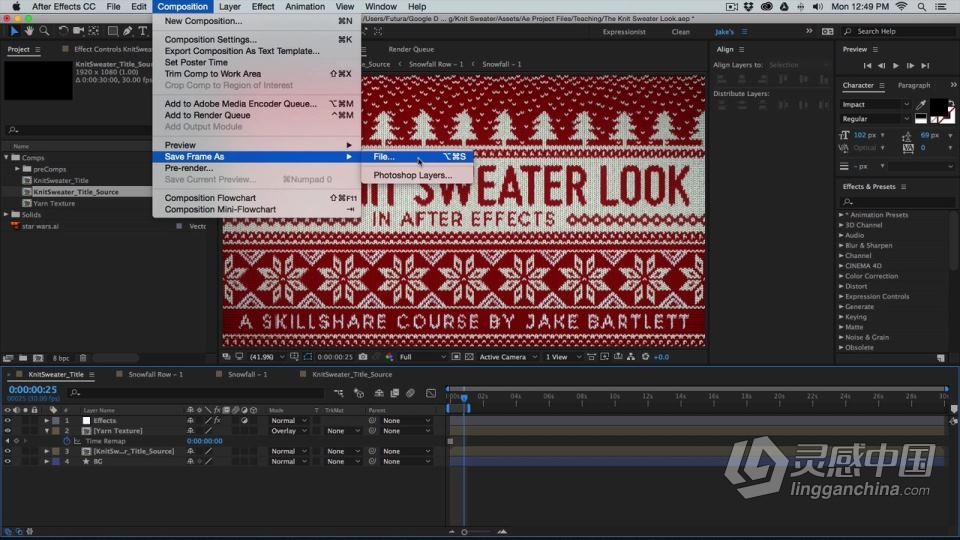Open the Overlay blend mode dropdown
Screen dimensions: 960x540
click(x=289, y=431)
